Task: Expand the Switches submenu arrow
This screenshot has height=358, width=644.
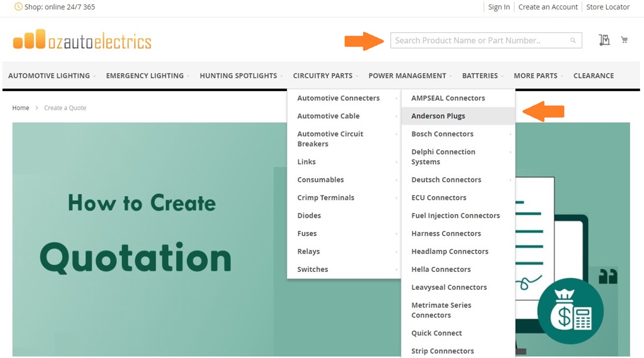Action: tap(396, 270)
